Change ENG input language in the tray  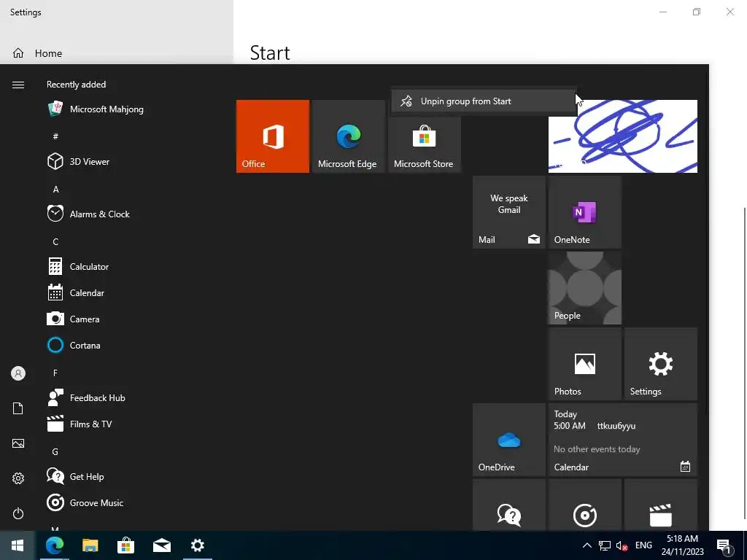point(643,545)
